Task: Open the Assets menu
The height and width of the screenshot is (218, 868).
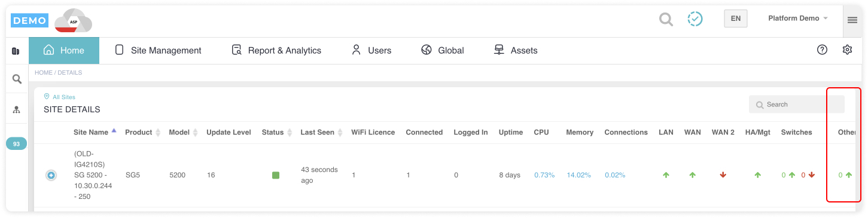Action: pyautogui.click(x=516, y=51)
